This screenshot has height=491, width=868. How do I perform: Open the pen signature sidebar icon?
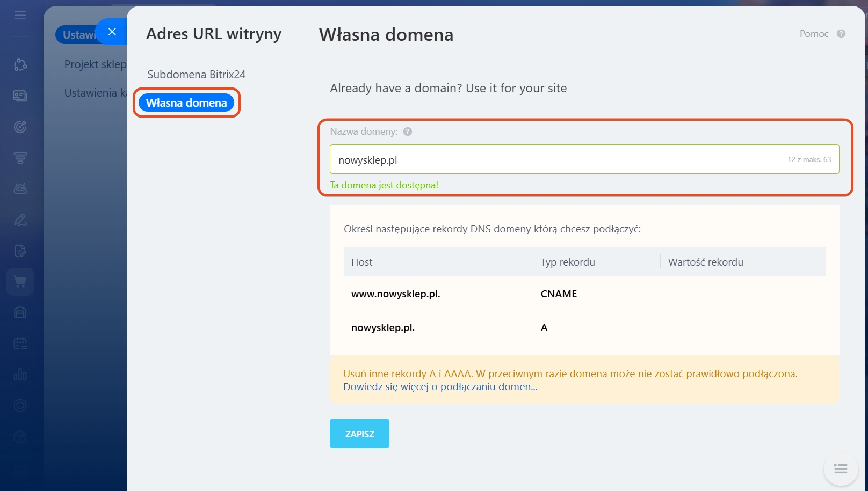coord(20,219)
